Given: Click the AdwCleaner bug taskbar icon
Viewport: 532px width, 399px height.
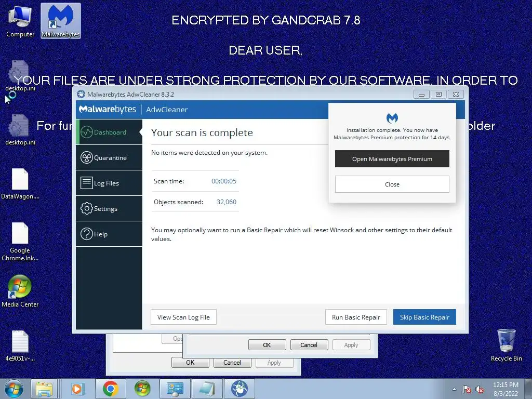Looking at the screenshot, I should (x=240, y=389).
